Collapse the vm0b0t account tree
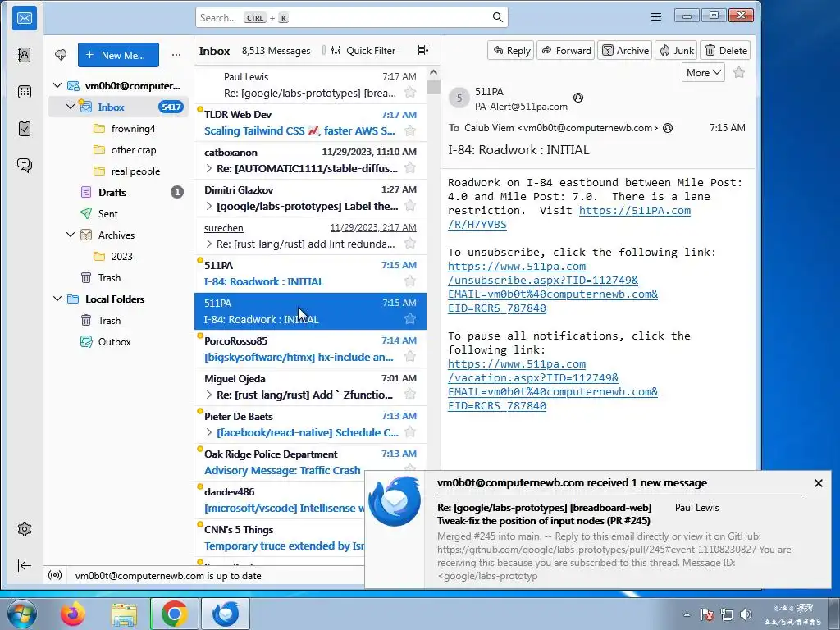 (x=57, y=85)
